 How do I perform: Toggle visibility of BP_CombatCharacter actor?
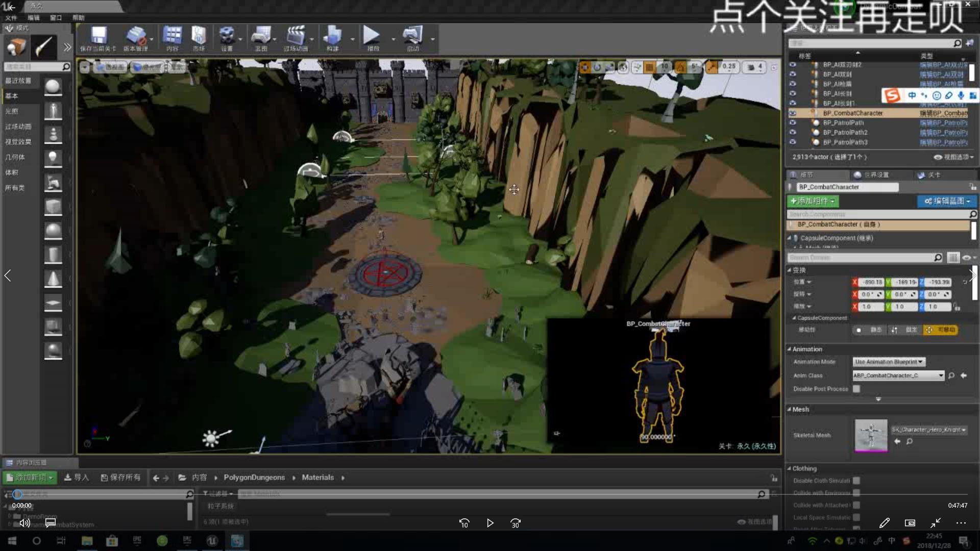(793, 113)
